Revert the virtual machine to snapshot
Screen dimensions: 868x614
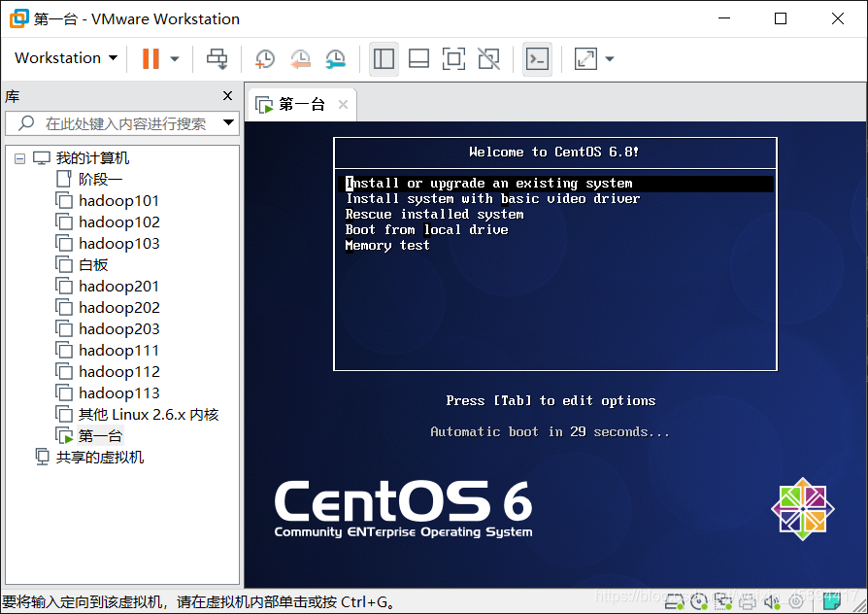(301, 58)
